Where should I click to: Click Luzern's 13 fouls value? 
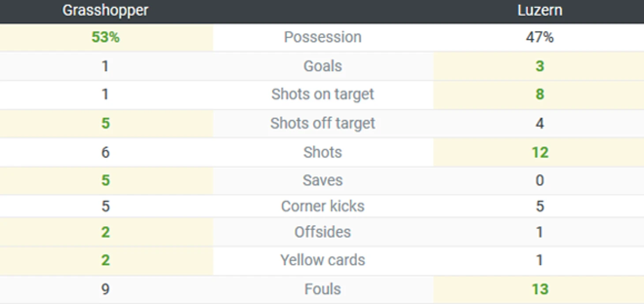click(539, 289)
